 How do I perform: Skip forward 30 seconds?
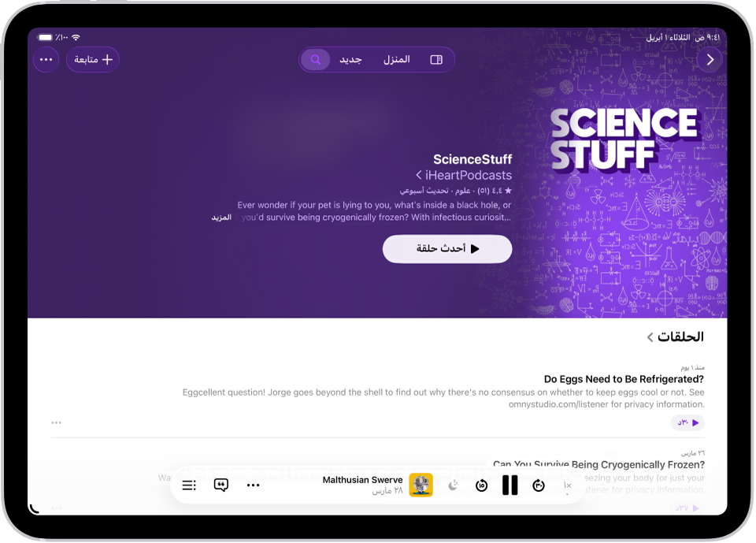pyautogui.click(x=539, y=485)
